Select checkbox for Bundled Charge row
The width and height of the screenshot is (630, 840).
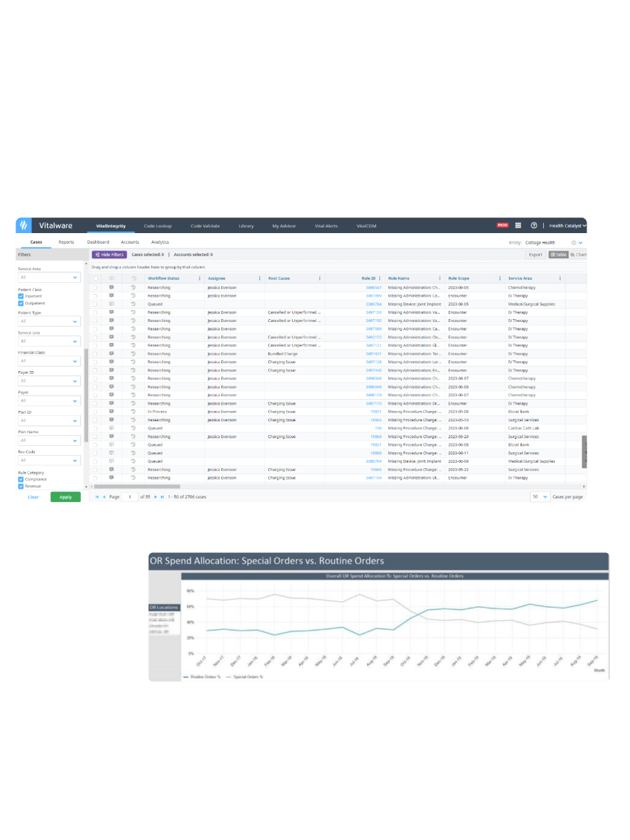tap(96, 353)
